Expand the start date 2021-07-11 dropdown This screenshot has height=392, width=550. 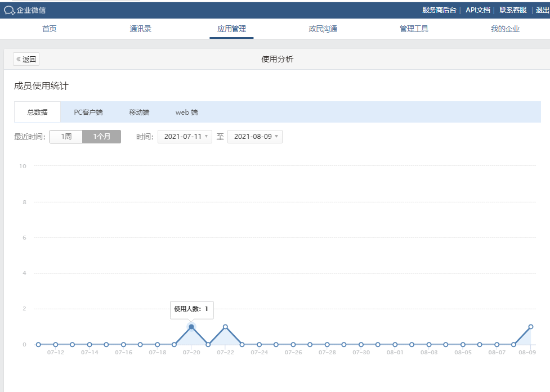pyautogui.click(x=185, y=137)
